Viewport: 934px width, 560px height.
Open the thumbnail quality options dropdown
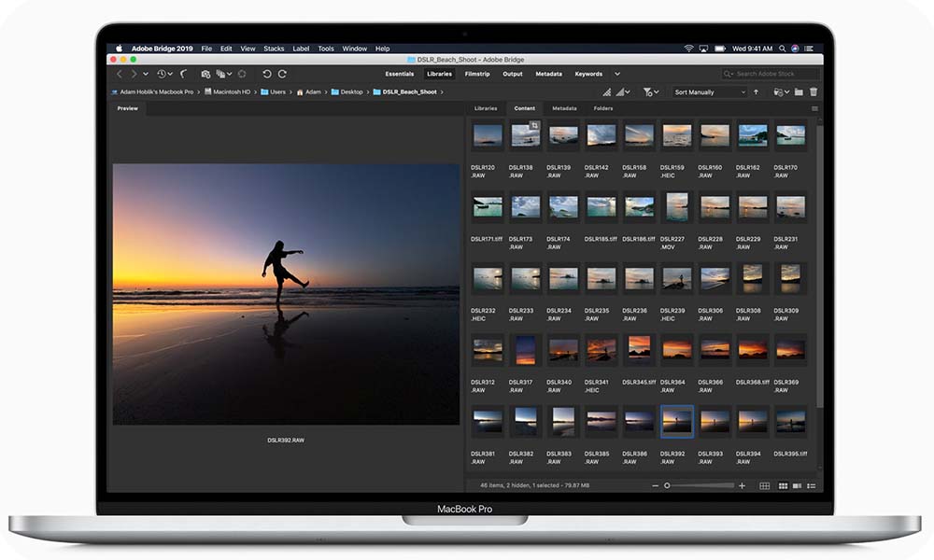(623, 92)
